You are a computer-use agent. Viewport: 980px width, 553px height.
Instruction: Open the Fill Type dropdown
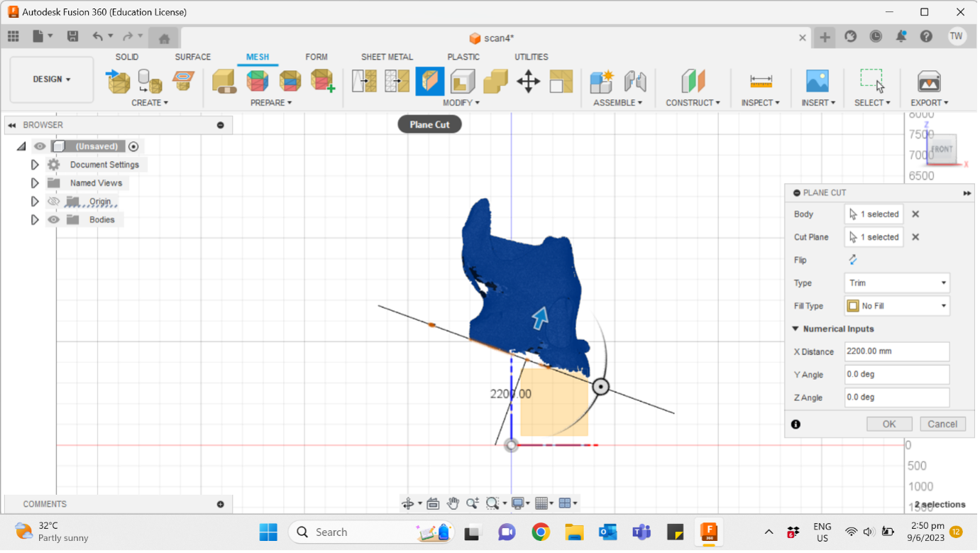(896, 305)
